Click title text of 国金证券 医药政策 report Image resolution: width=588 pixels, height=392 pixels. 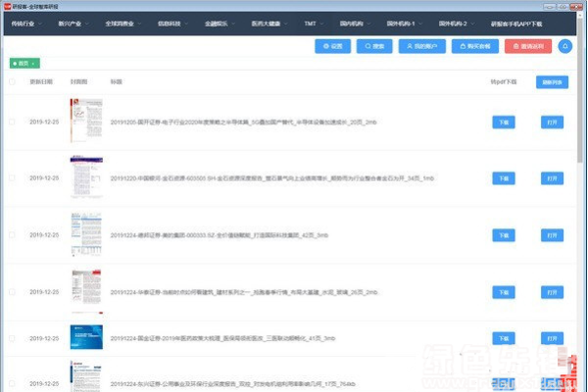222,338
